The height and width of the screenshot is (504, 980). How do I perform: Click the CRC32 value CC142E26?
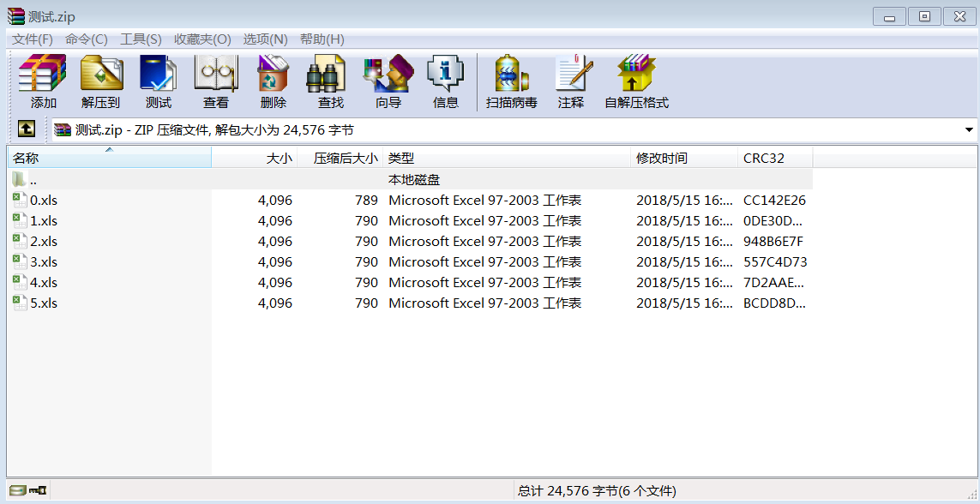click(x=774, y=201)
